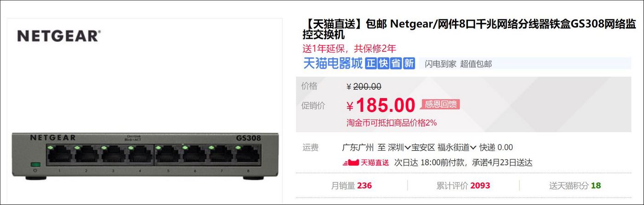Click the 送天猫积分 18 link
The width and height of the screenshot is (644, 205).
575,186
